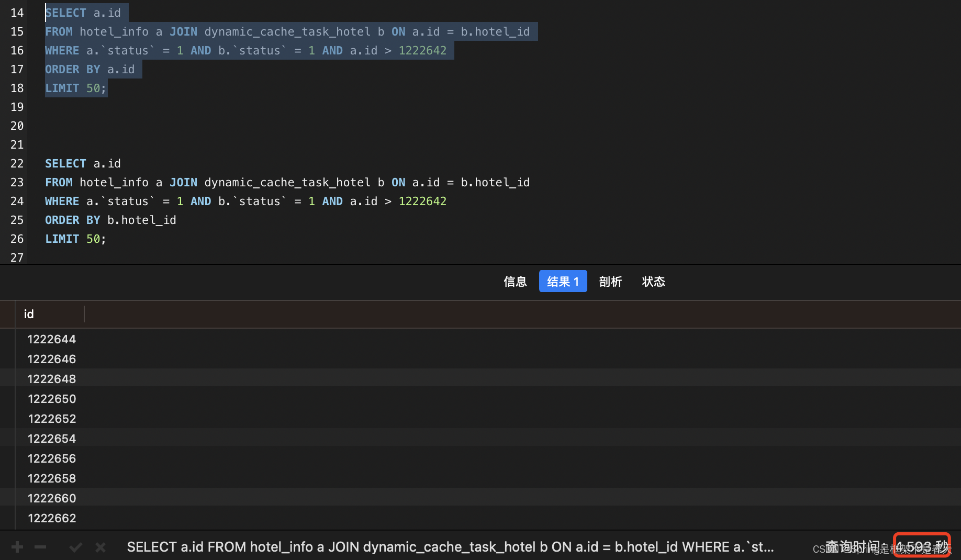The width and height of the screenshot is (961, 560).
Task: Click the WHERE clause on line 16
Action: (245, 50)
